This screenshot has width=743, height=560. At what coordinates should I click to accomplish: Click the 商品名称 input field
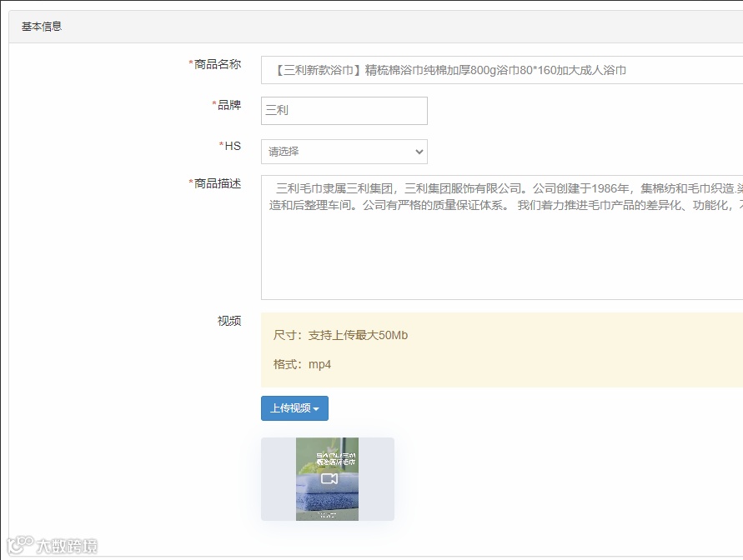[x=502, y=70]
